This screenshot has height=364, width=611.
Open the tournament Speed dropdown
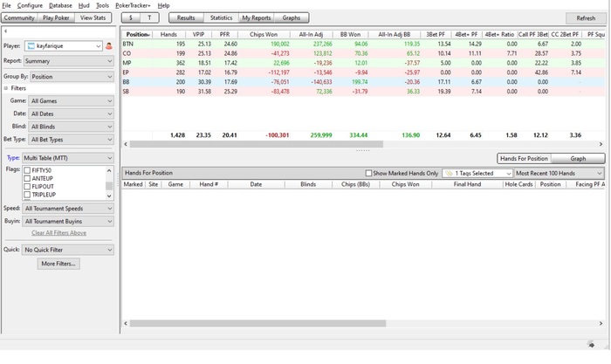click(x=68, y=209)
